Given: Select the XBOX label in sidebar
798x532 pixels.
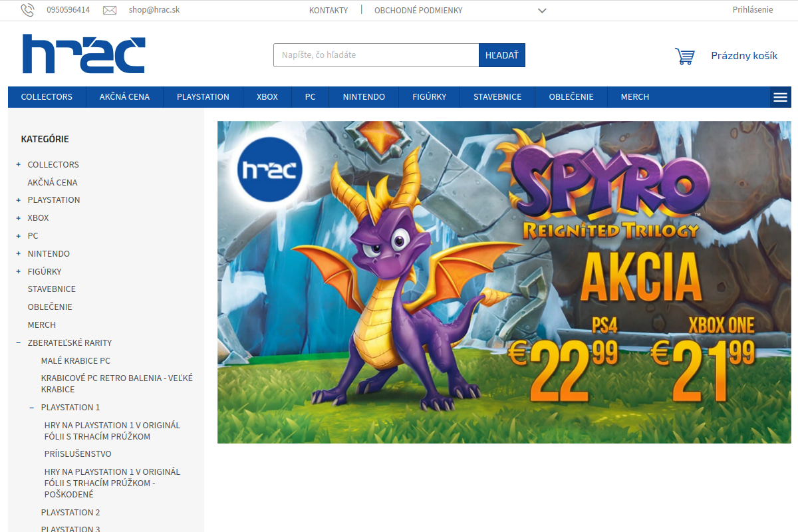Looking at the screenshot, I should 38,218.
